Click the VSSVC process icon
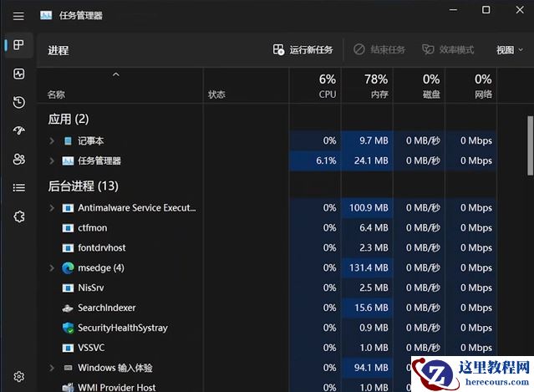The image size is (534, 392). 68,348
